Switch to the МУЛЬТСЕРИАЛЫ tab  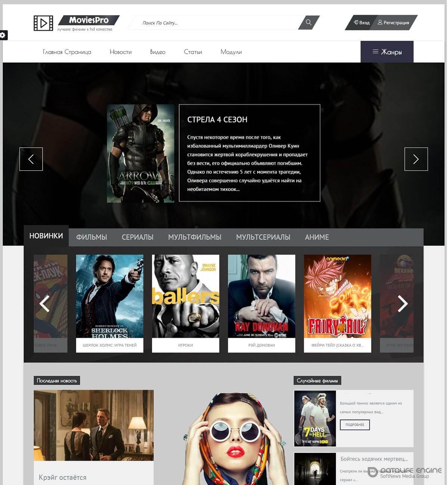(x=263, y=237)
